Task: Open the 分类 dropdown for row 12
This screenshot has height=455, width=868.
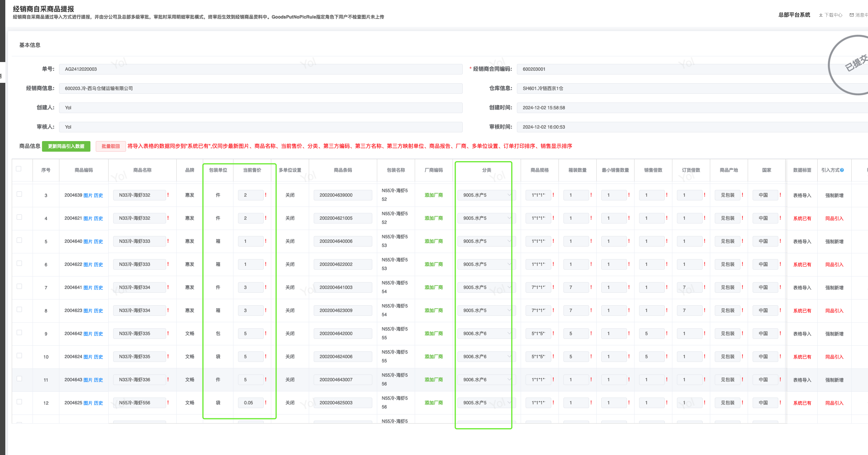Action: click(x=485, y=403)
